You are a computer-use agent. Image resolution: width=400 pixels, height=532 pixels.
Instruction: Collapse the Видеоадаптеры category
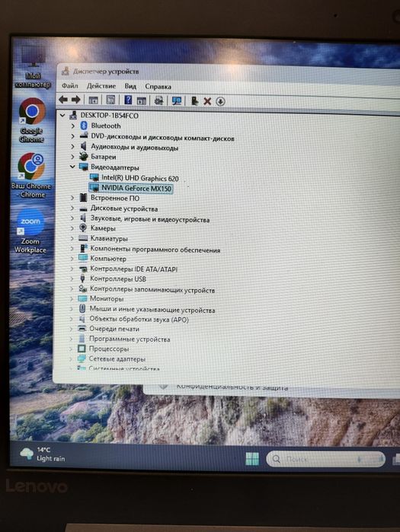pos(72,167)
